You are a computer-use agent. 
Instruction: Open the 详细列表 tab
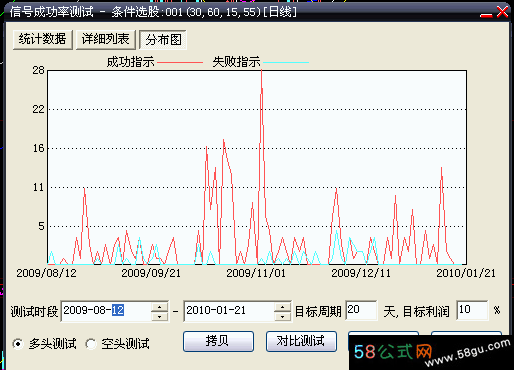(106, 40)
